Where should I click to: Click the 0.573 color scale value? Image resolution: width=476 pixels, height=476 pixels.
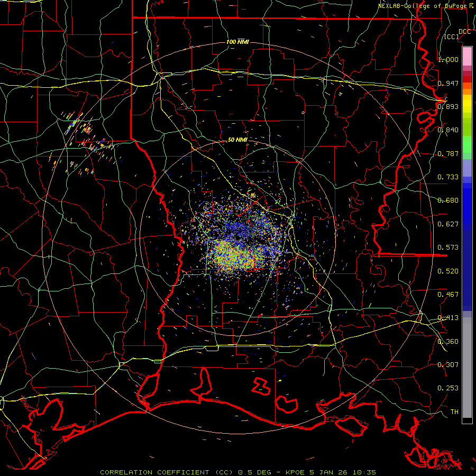(448, 248)
